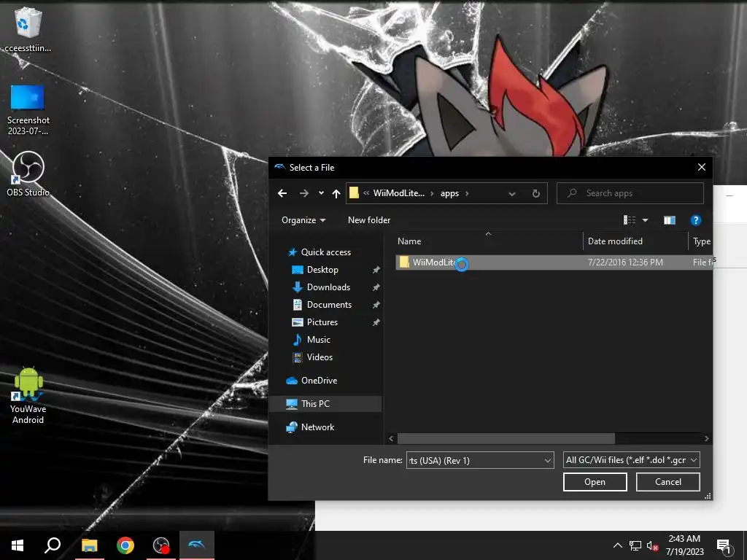The width and height of the screenshot is (747, 560).
Task: Toggle the preview pane icon
Action: (x=670, y=220)
